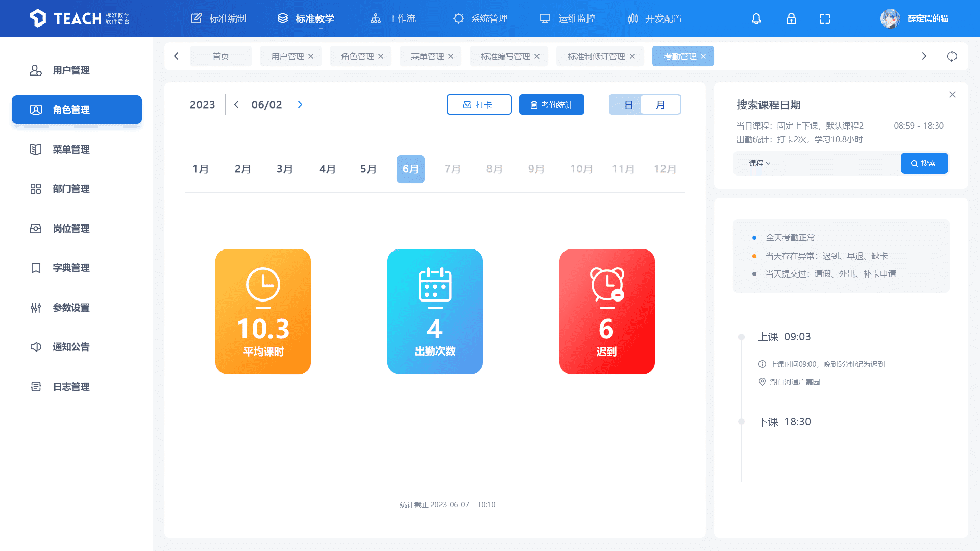Close the 用户管理 tab
This screenshot has height=551, width=980.
pos(311,56)
